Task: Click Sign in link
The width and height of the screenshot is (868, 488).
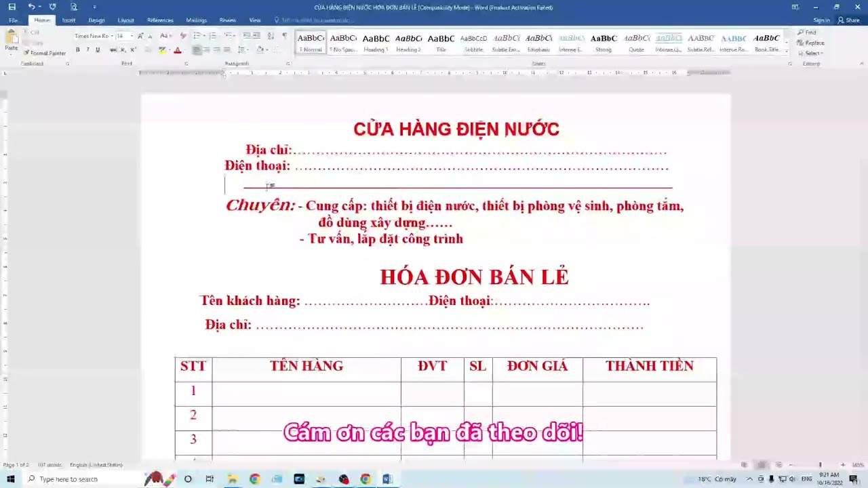Action: tap(821, 20)
